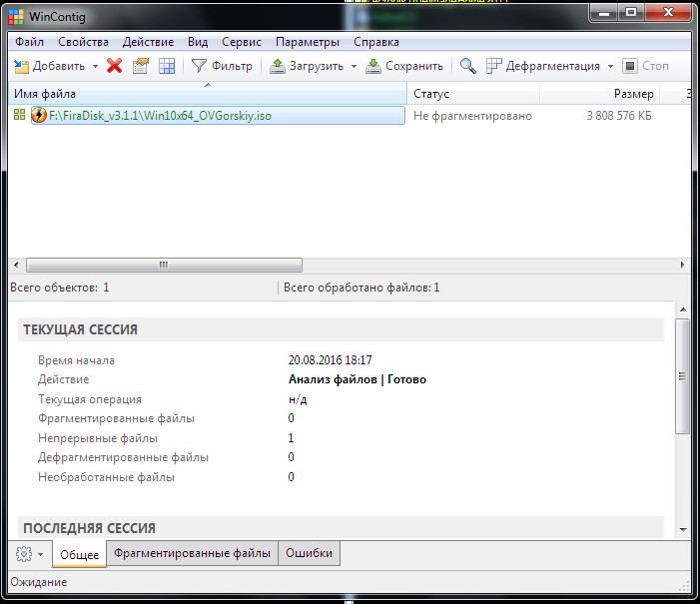
Task: Click the Всего объектов: 1 status text
Action: point(59,288)
